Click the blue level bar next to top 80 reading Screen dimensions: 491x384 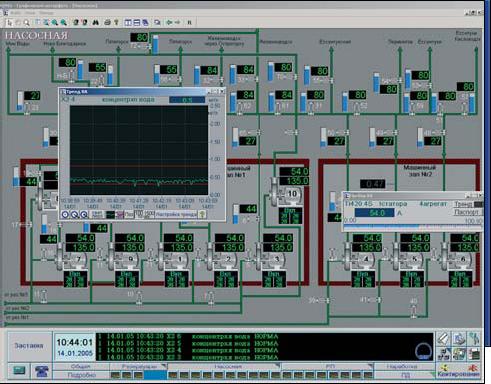(155, 44)
